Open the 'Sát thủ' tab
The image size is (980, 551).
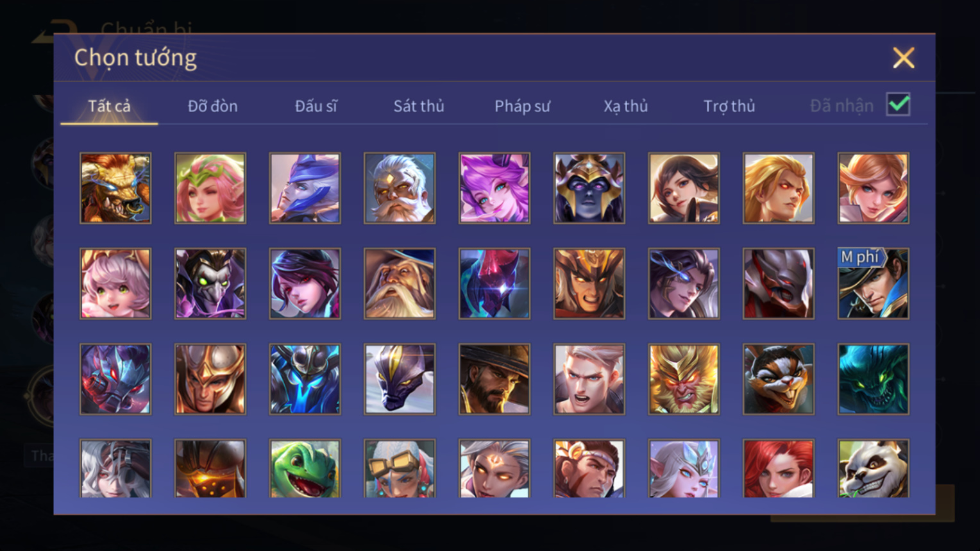click(x=419, y=106)
